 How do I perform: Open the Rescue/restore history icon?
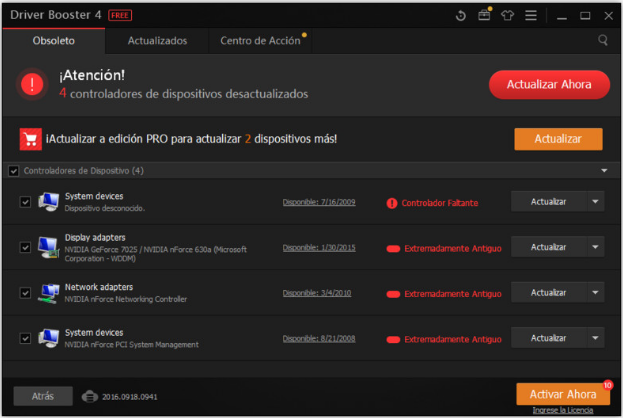point(460,16)
